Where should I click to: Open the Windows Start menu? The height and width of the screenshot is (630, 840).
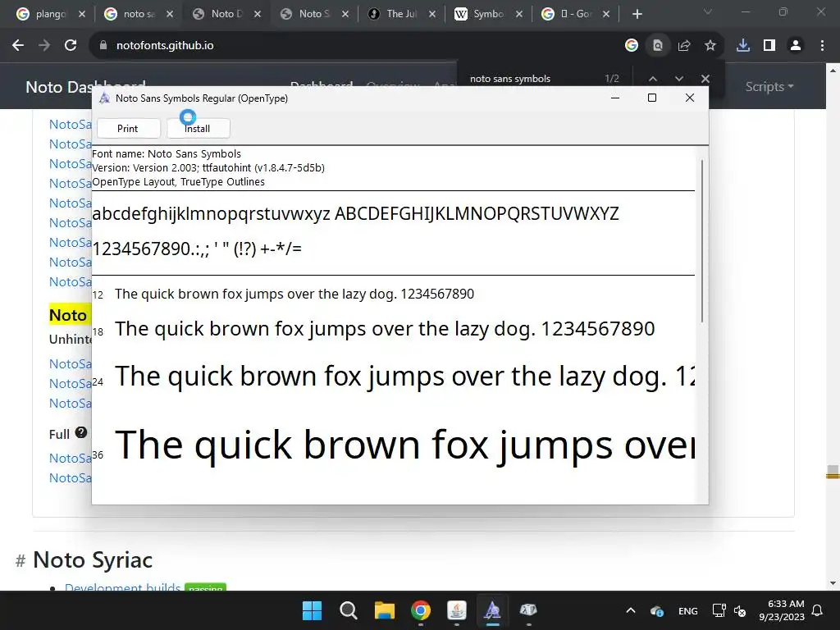click(x=312, y=610)
